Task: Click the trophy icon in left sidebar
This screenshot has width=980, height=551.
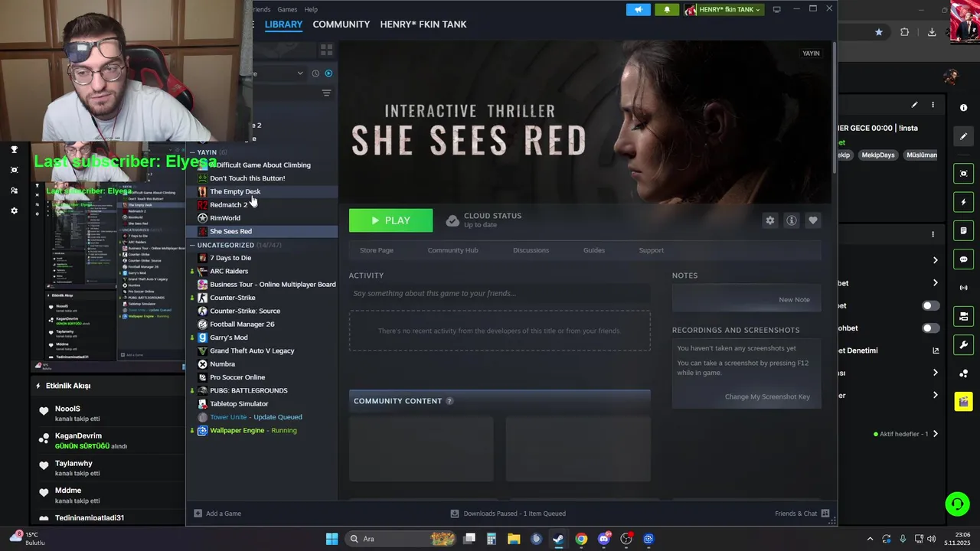Action: coord(14,149)
